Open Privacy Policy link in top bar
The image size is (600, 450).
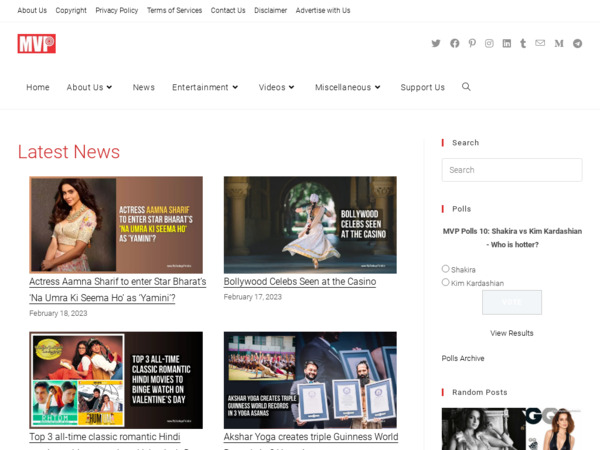point(117,10)
